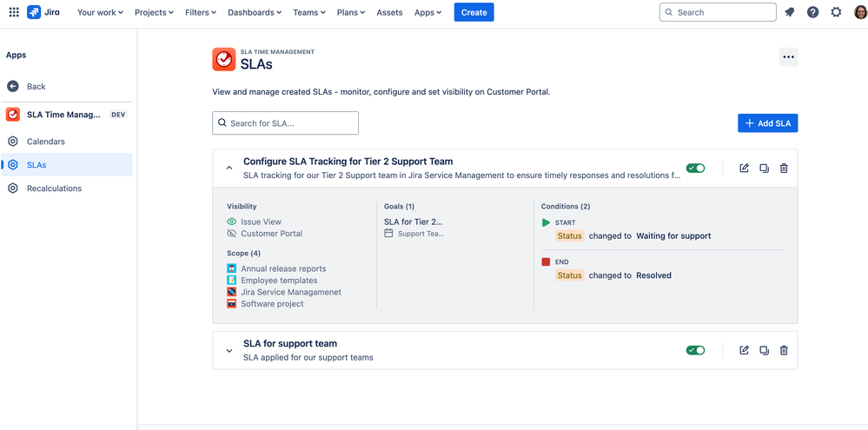Open the notifications bell icon
The height and width of the screenshot is (430, 868).
coord(790,12)
